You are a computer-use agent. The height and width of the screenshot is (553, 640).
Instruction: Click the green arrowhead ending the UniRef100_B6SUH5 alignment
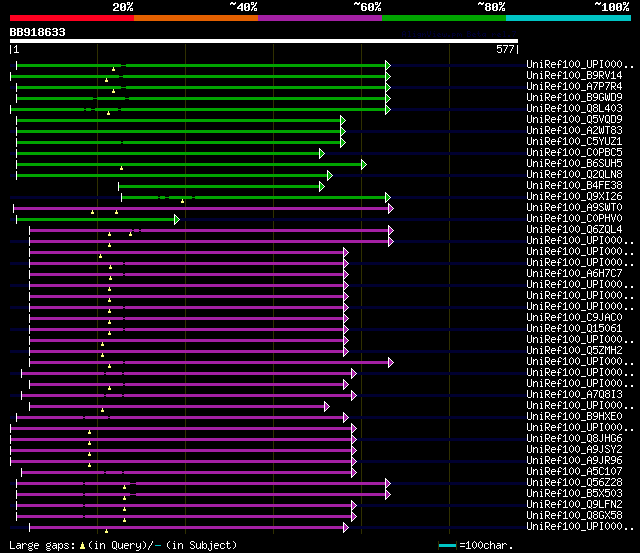point(364,164)
